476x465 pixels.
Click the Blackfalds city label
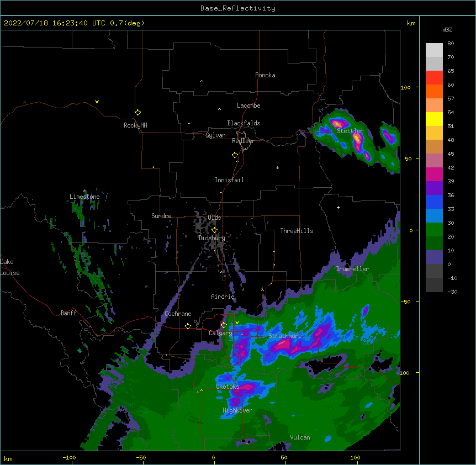(244, 123)
